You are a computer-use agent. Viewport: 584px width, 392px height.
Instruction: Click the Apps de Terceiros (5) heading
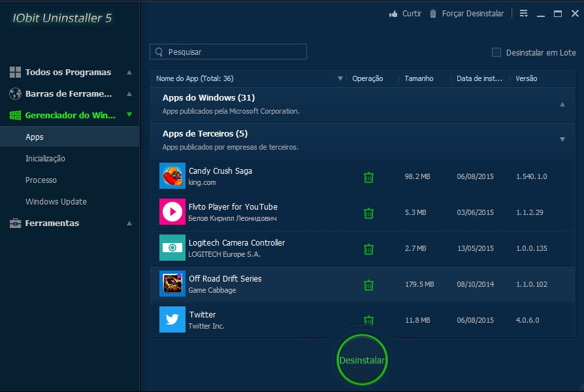click(205, 133)
